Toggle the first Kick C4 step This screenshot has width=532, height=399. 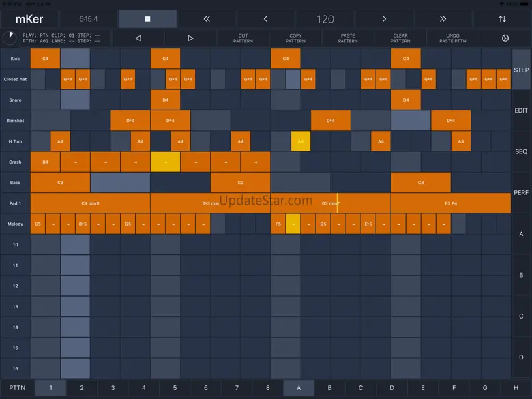tap(45, 59)
